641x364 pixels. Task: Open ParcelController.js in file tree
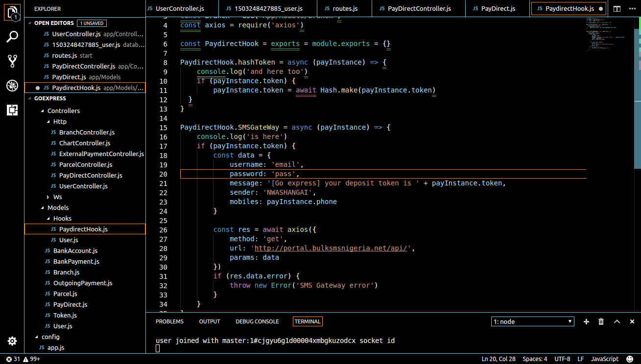(85, 165)
